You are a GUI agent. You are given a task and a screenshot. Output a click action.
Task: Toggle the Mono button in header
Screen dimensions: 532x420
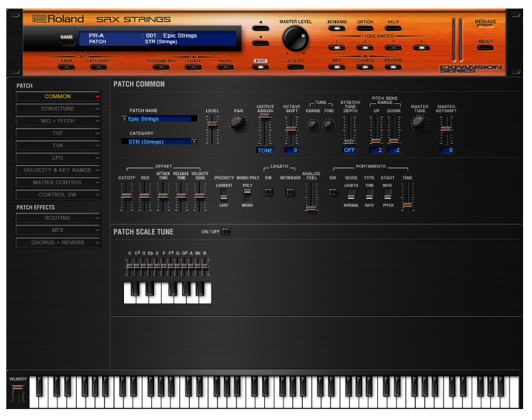(x=225, y=67)
